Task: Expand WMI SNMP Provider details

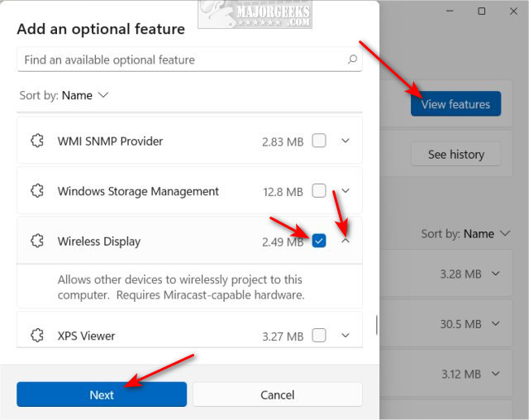Action: [x=346, y=141]
